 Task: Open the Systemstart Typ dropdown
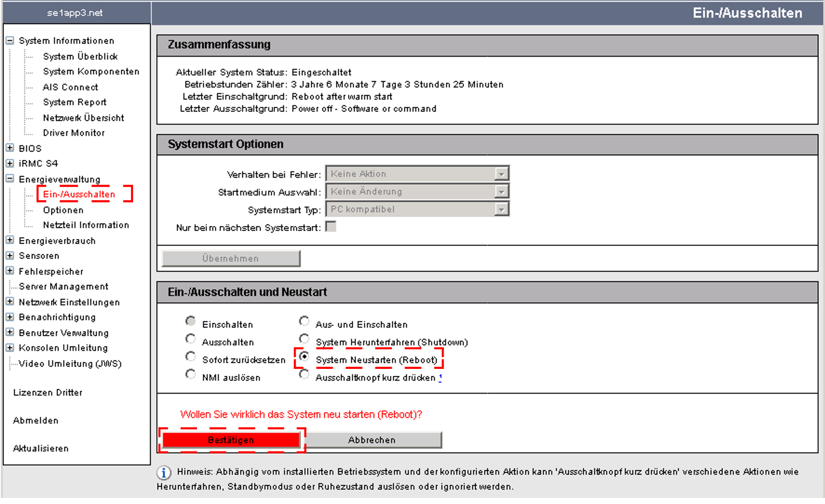click(417, 209)
